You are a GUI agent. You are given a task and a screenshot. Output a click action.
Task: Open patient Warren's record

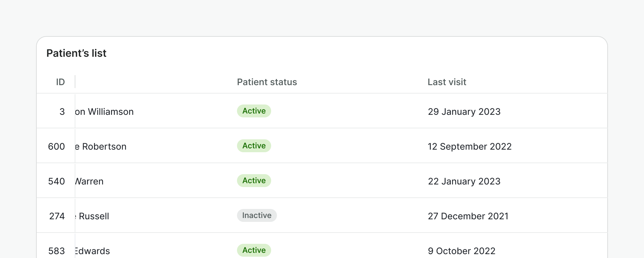pos(90,181)
